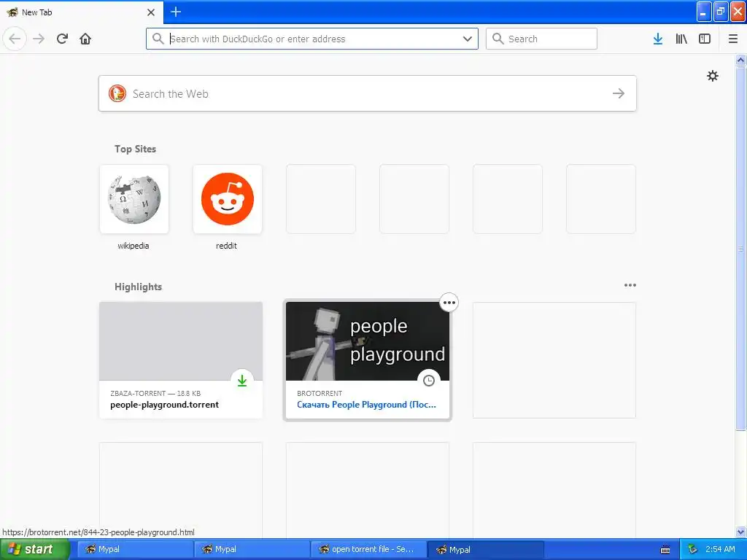Open Highlights section options menu

[x=630, y=285]
